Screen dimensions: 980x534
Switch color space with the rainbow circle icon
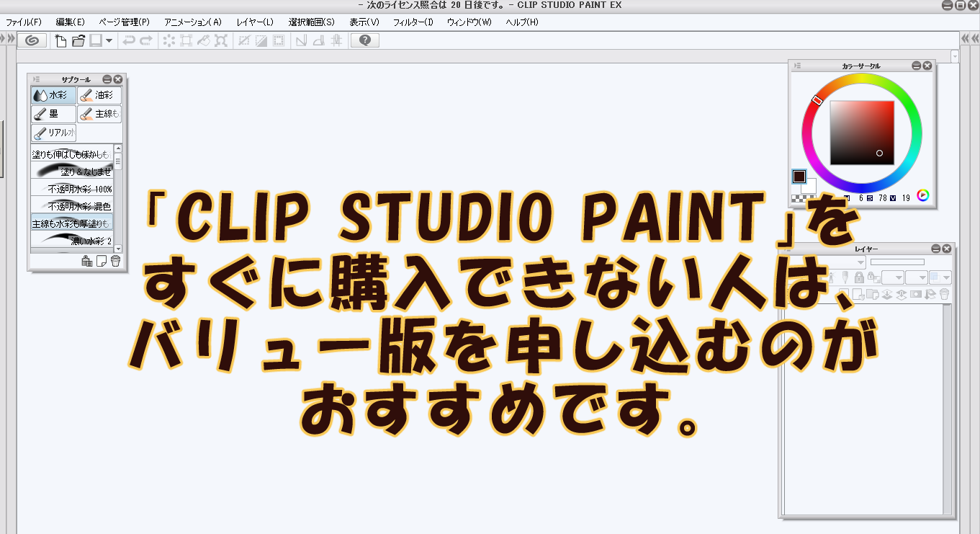(x=923, y=195)
